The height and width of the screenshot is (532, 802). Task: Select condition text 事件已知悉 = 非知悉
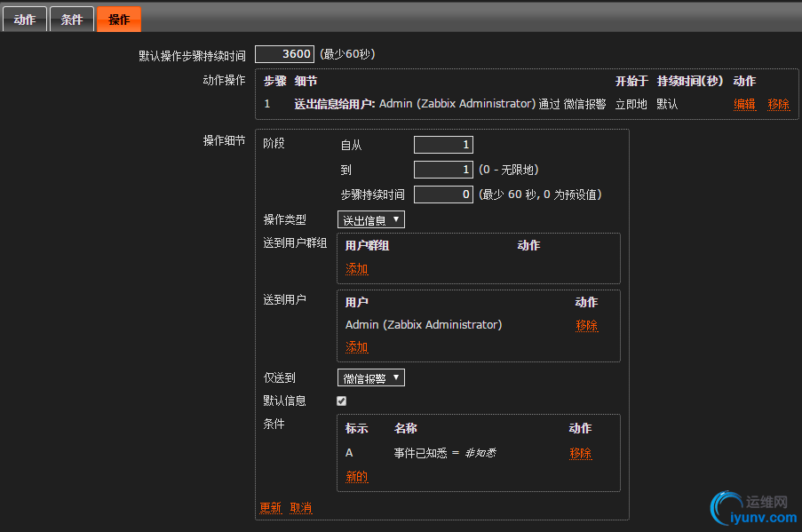pos(445,453)
